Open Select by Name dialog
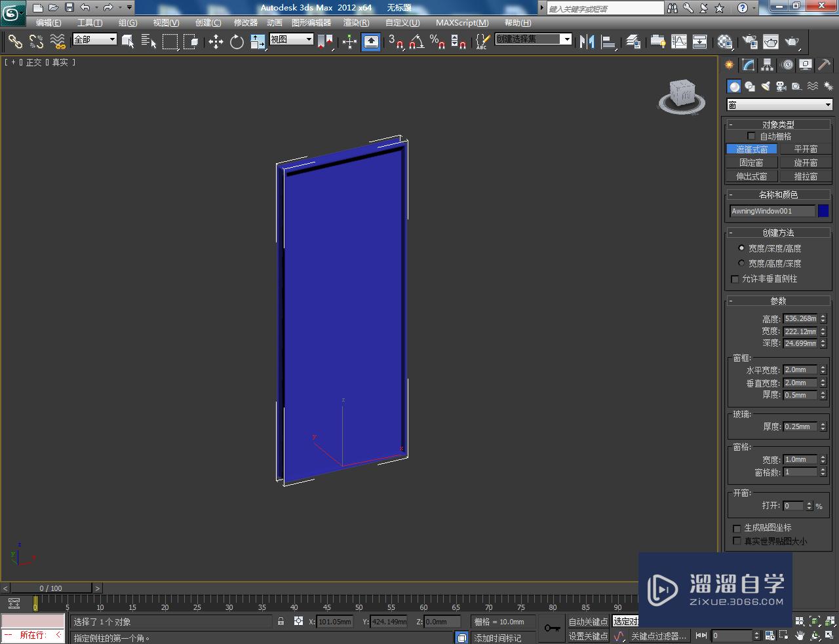 tap(149, 42)
